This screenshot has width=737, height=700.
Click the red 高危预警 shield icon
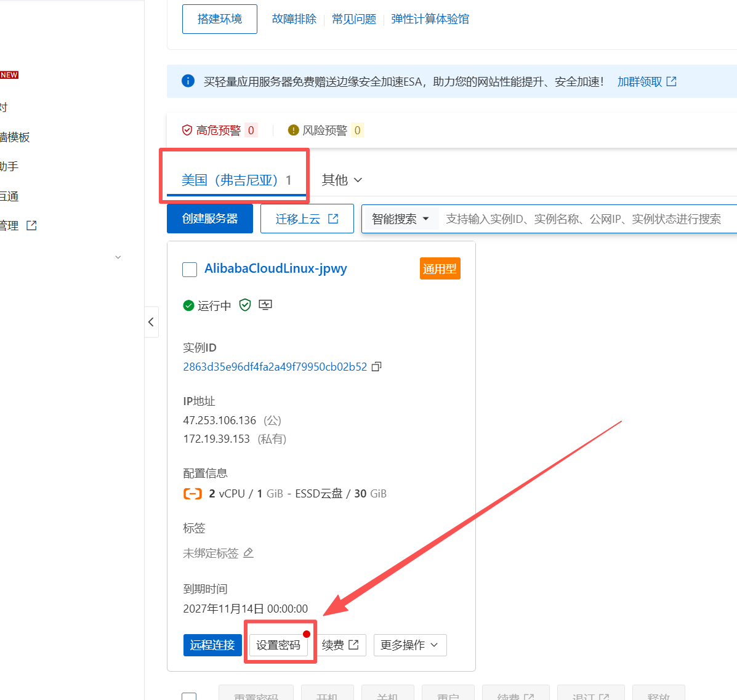pyautogui.click(x=187, y=130)
